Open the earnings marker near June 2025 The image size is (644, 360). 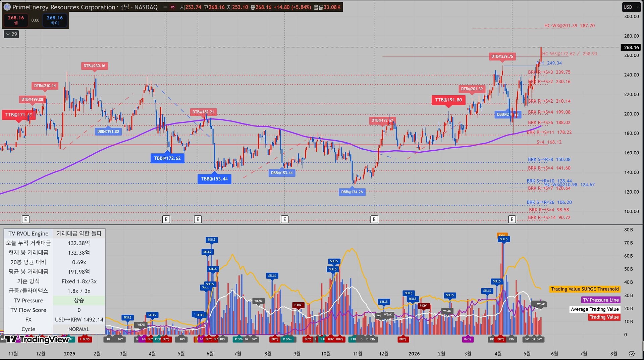coord(198,219)
